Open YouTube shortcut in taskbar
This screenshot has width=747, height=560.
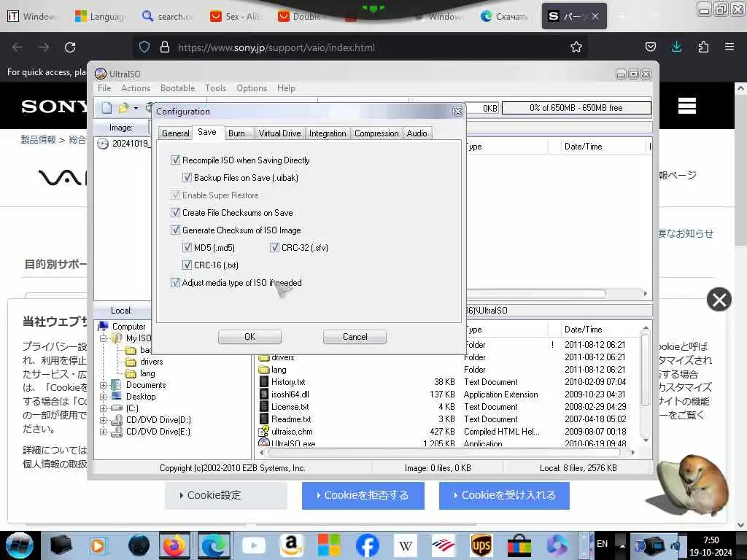pos(254,545)
